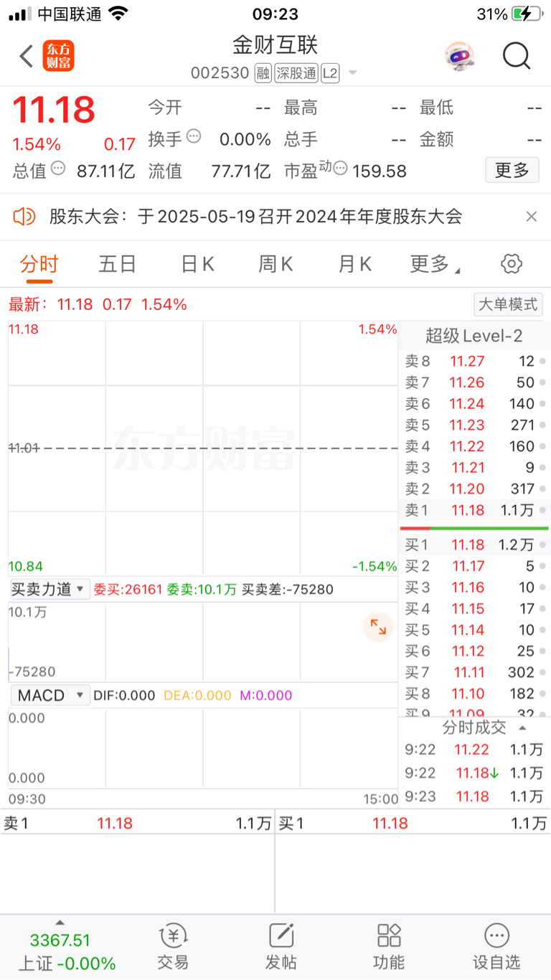Select the 卖4 11.22 order row
551x980 pixels.
point(474,446)
